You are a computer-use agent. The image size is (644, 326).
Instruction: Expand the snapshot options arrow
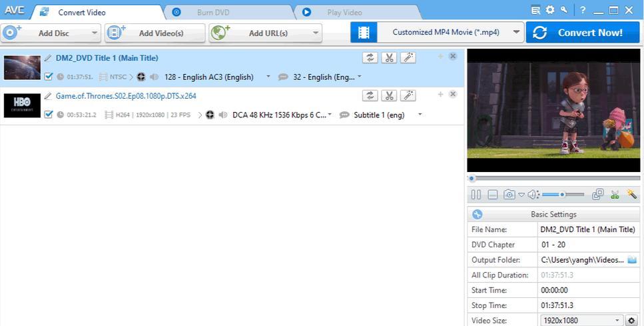click(521, 195)
